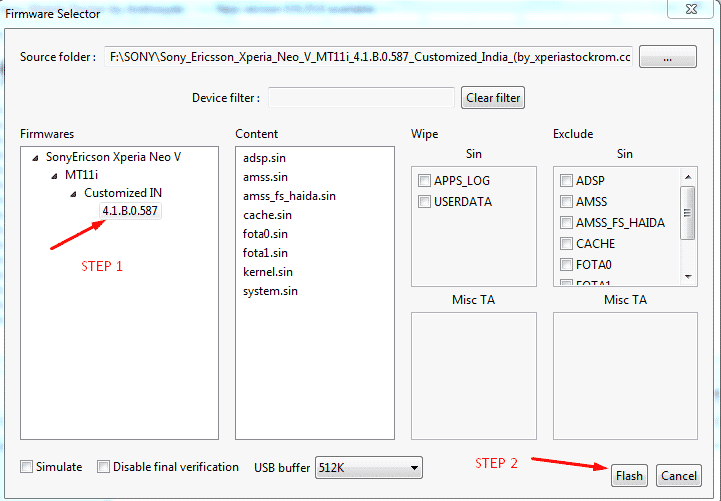Check ADSP in the Exclude list
The image size is (721, 501).
coord(566,181)
